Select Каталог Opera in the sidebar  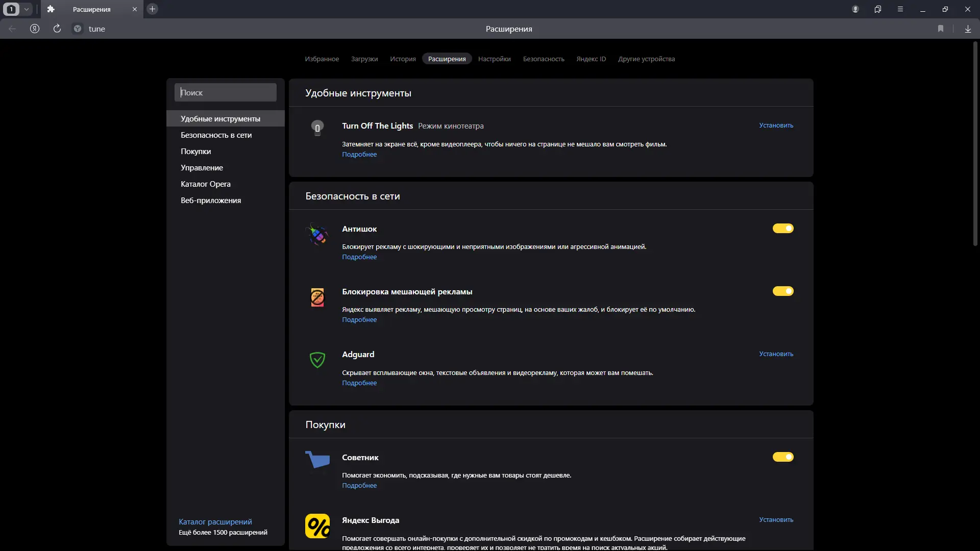(206, 184)
